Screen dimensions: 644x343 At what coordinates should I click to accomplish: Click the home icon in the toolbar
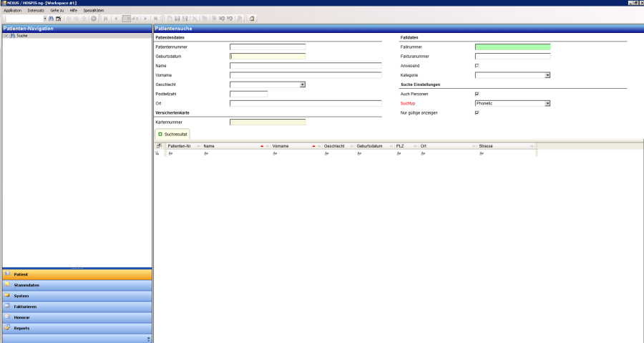pyautogui.click(x=252, y=19)
